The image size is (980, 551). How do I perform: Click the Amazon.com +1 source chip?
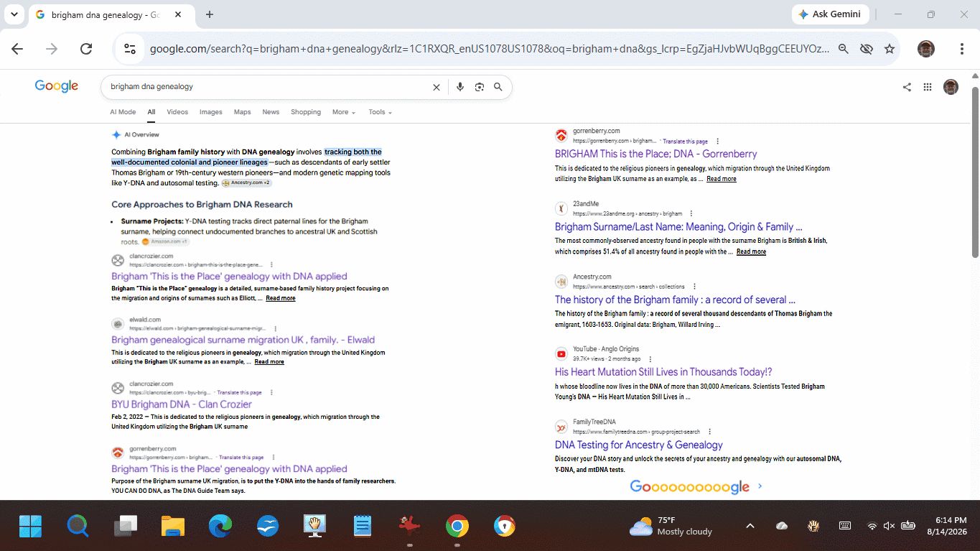click(165, 242)
